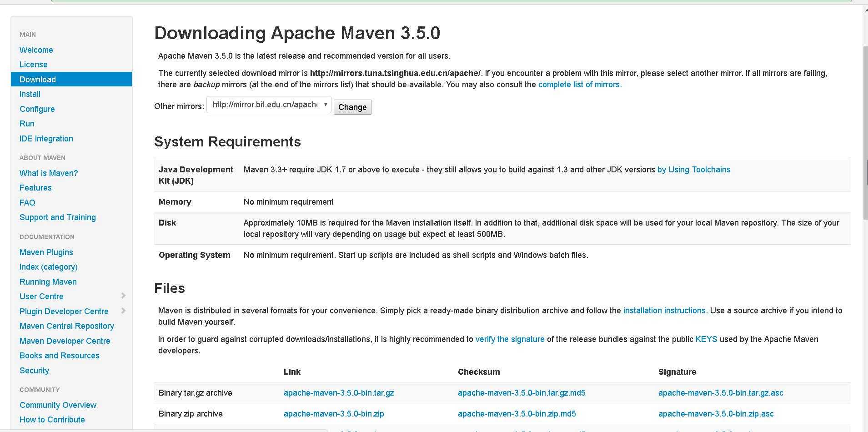The height and width of the screenshot is (432, 868).
Task: Open apache-maven-3.5.0-bin.zip.md5 checksum
Action: click(517, 414)
